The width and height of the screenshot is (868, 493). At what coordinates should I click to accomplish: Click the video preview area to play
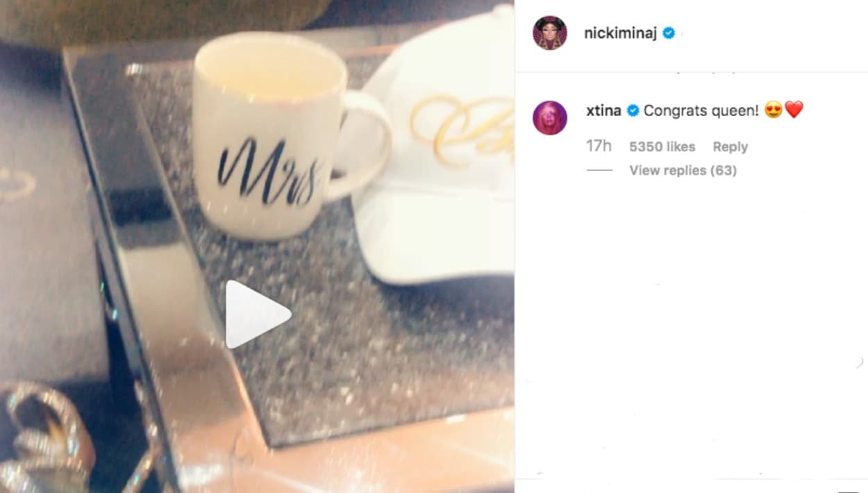click(257, 246)
